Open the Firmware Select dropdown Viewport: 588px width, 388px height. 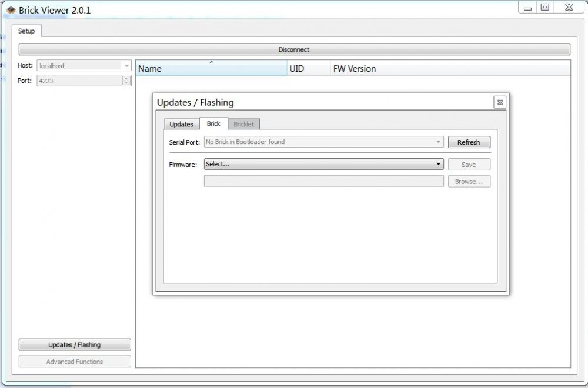click(323, 165)
